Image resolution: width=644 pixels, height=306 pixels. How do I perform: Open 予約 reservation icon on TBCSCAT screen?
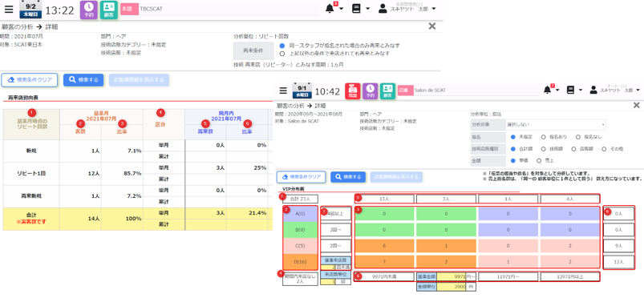[89, 9]
